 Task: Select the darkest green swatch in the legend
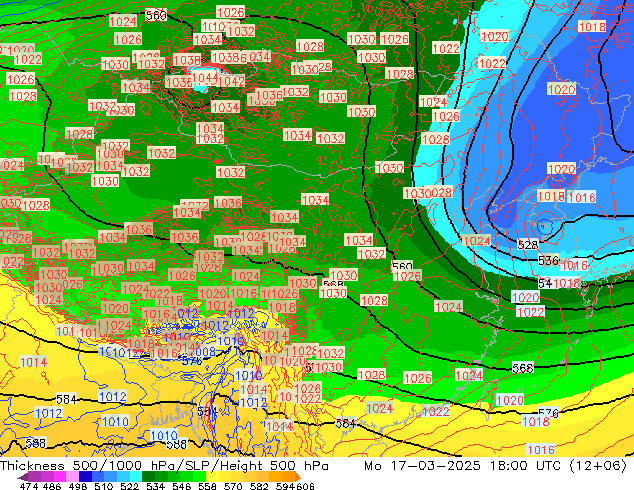click(148, 476)
